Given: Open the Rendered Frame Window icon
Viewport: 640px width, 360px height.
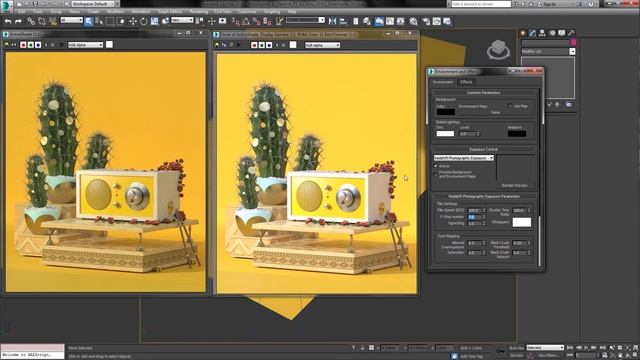Looking at the screenshot, I should point(437,21).
